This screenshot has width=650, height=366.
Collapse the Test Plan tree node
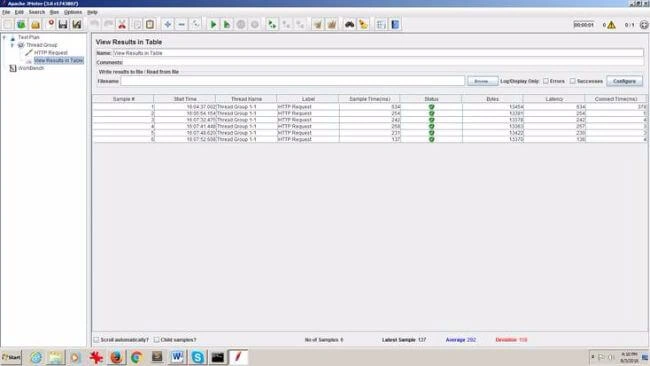(5, 37)
